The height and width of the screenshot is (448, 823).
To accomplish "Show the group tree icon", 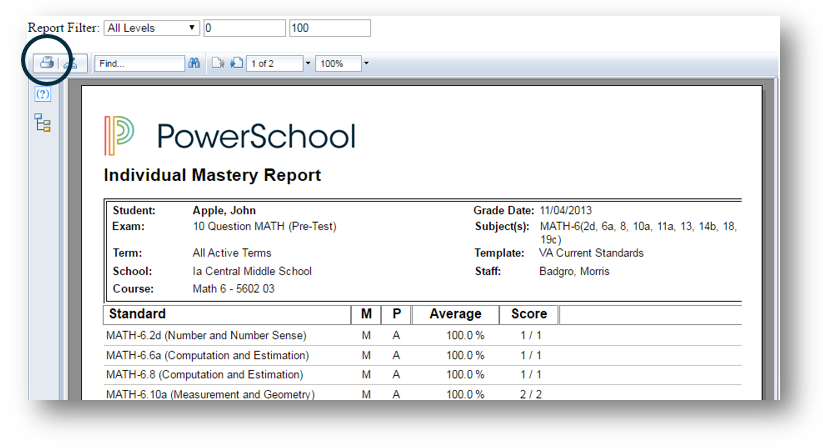I will (43, 123).
